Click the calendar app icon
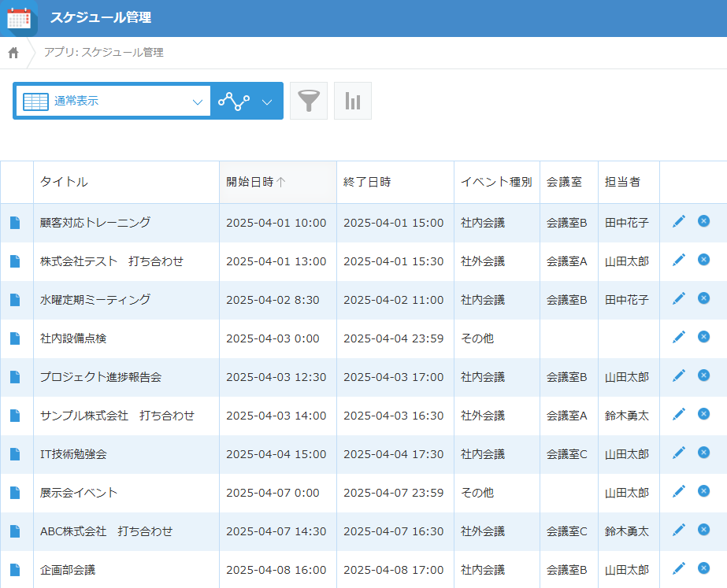The image size is (727, 588). [19, 19]
